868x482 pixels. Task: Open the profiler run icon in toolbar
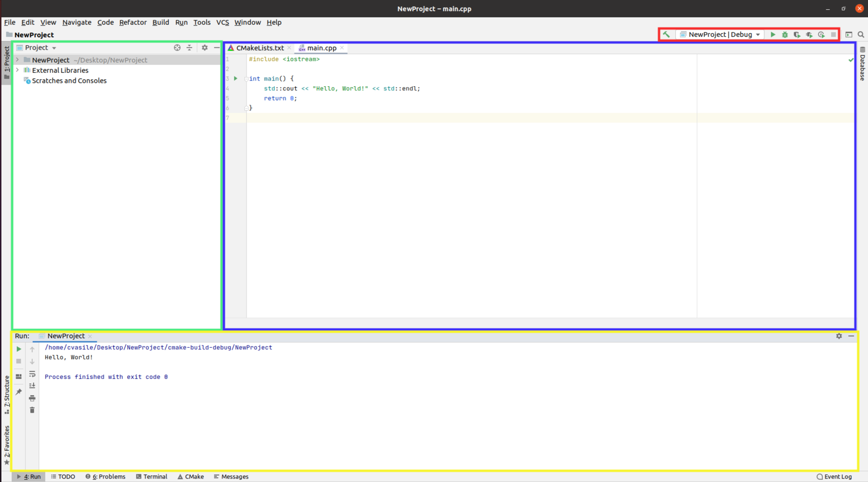(821, 34)
